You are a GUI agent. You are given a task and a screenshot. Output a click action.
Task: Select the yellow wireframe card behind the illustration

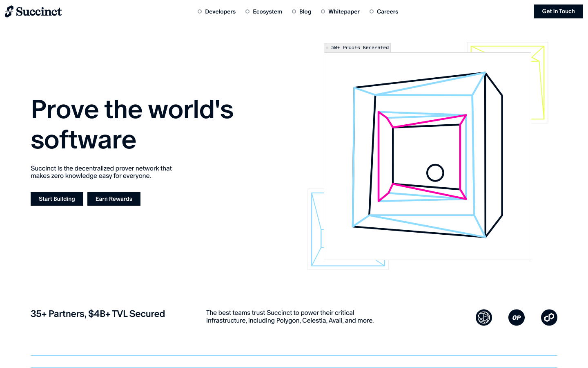pos(540,82)
